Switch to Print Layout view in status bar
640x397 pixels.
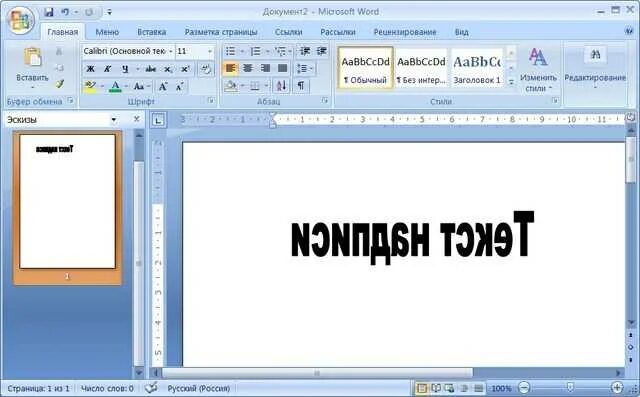click(421, 388)
